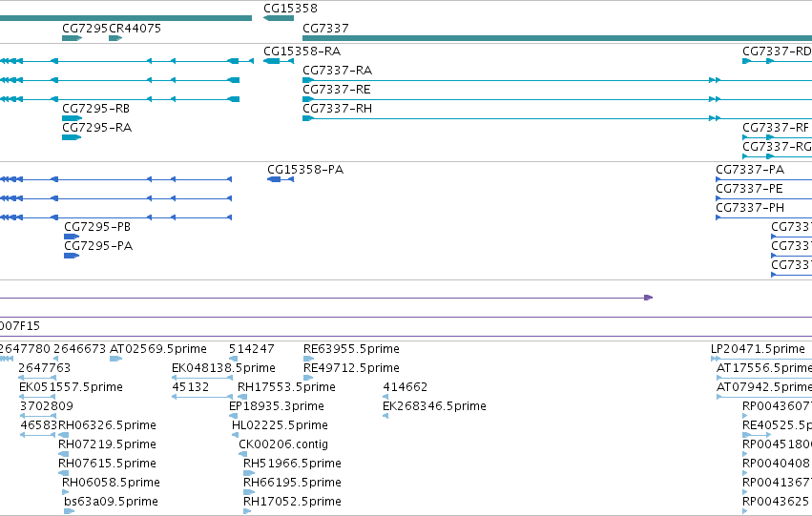This screenshot has height=516, width=812.
Task: Select the CR44075 gene label
Action: tap(135, 28)
